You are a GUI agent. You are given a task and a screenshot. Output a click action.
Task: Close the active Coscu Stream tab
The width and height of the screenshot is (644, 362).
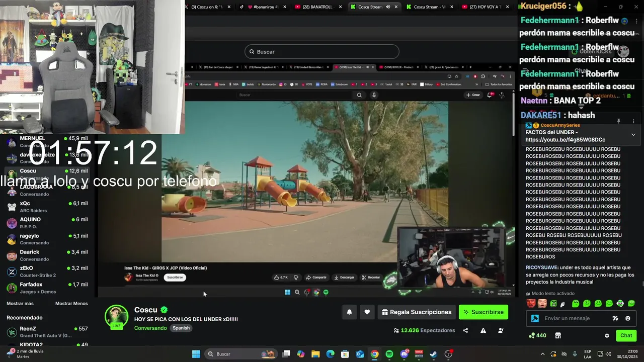point(396,7)
